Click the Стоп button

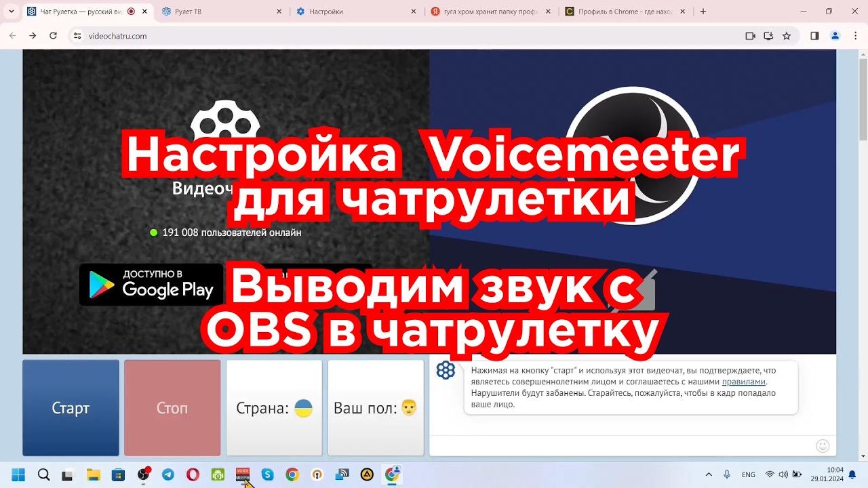(172, 408)
